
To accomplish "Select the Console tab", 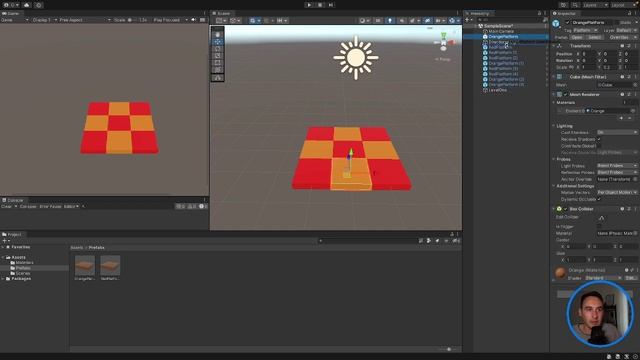I will 13,200.
